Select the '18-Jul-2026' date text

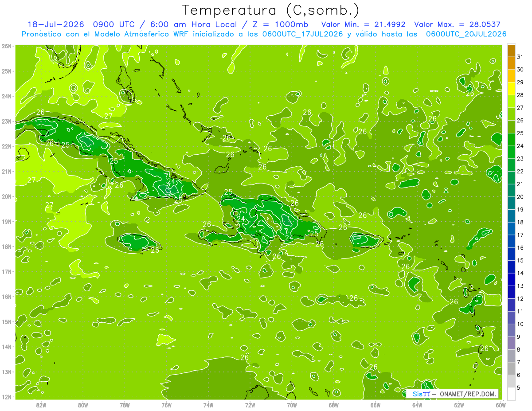(57, 24)
